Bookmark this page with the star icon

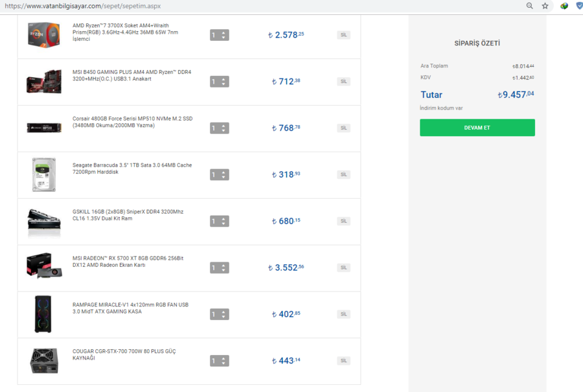545,6
